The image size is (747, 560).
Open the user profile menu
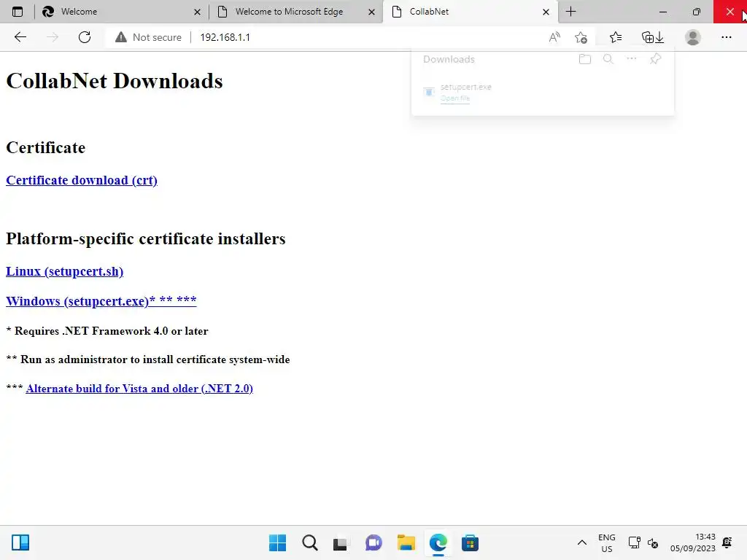(693, 37)
